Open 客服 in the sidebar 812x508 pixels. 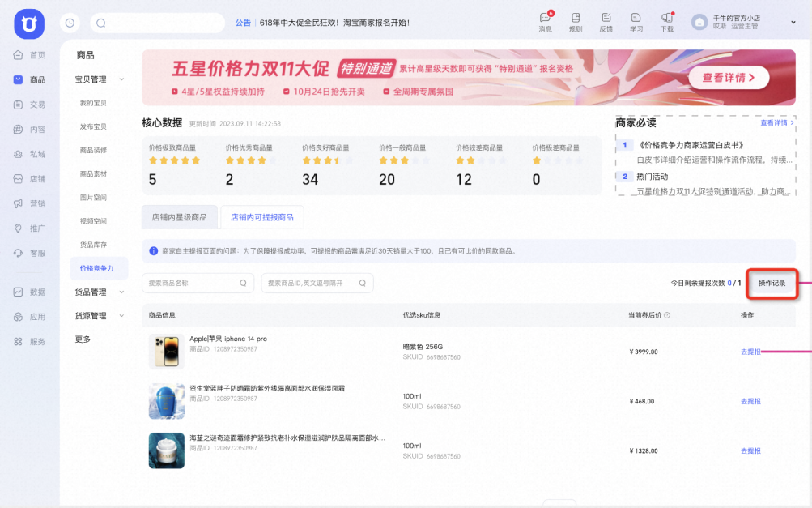tap(29, 254)
